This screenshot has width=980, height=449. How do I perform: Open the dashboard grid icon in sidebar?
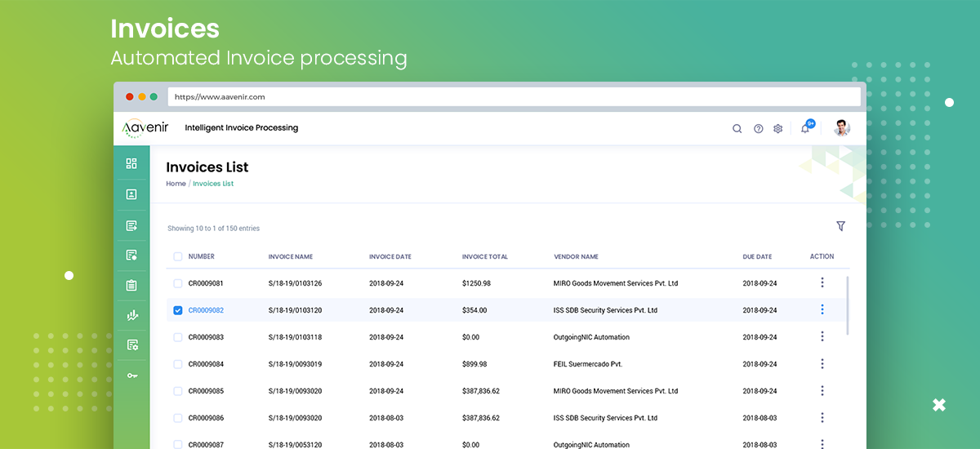pos(131,164)
